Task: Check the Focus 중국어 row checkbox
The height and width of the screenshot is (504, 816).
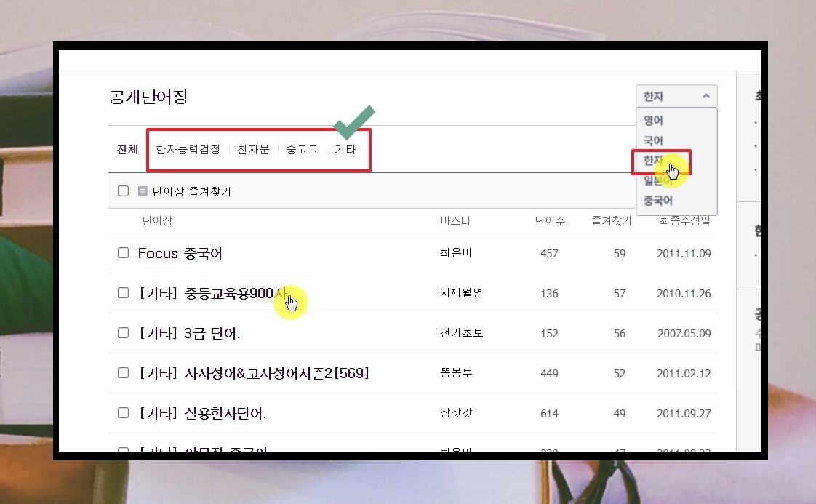Action: tap(124, 253)
